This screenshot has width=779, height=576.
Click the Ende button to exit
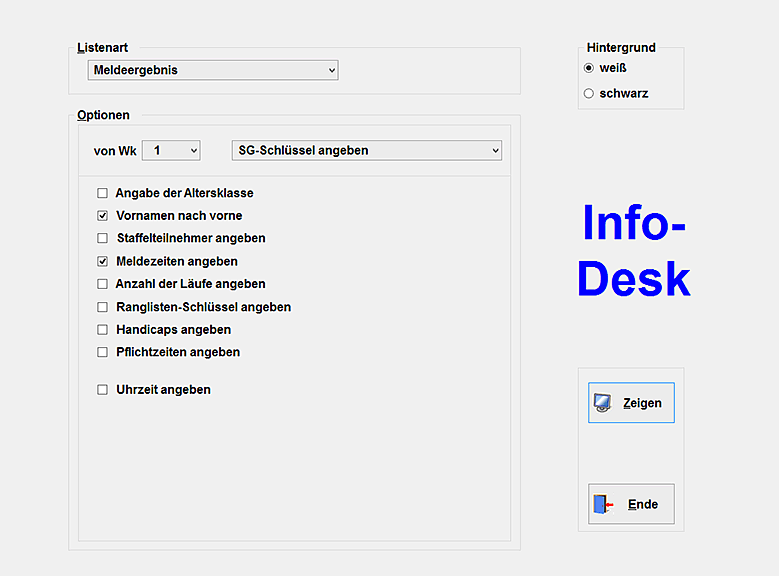coord(631,504)
